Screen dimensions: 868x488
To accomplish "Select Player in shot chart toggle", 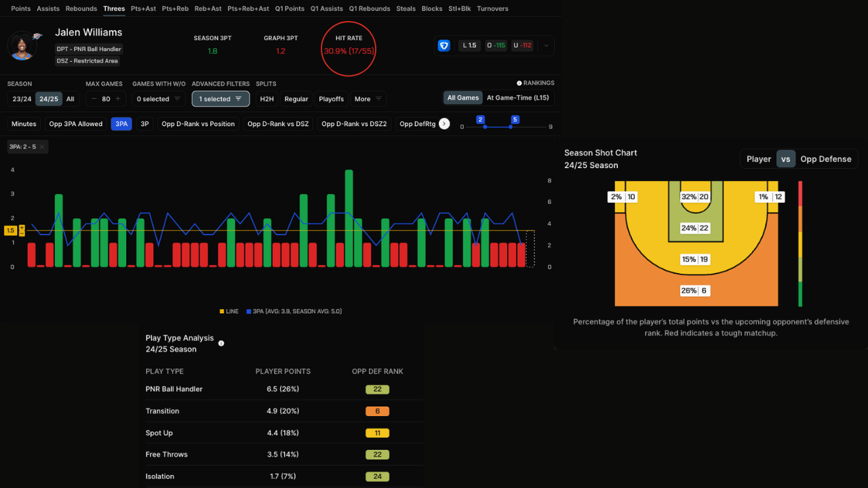I will (759, 159).
